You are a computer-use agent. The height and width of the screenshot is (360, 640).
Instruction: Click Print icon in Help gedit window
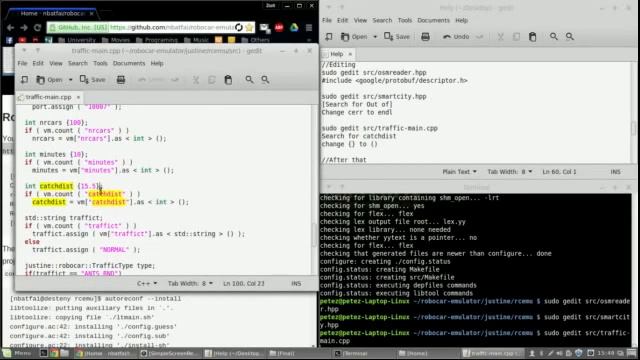[x=425, y=37]
